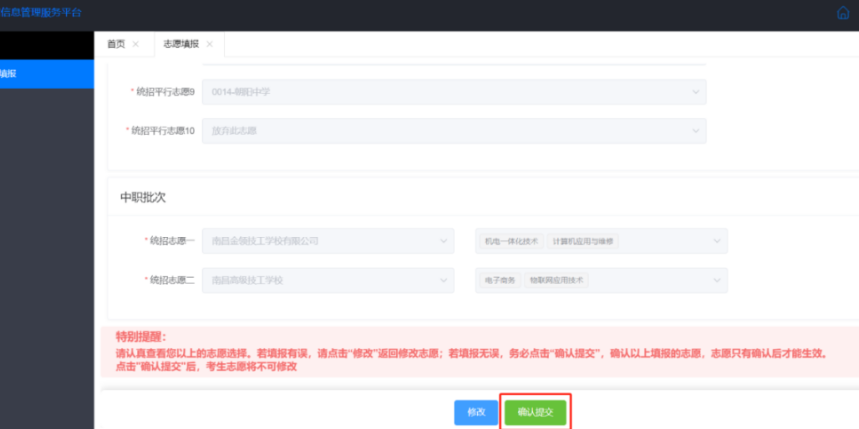The width and height of the screenshot is (859, 429).
Task: Close the 志愿填报 tab with its X
Action: click(209, 44)
